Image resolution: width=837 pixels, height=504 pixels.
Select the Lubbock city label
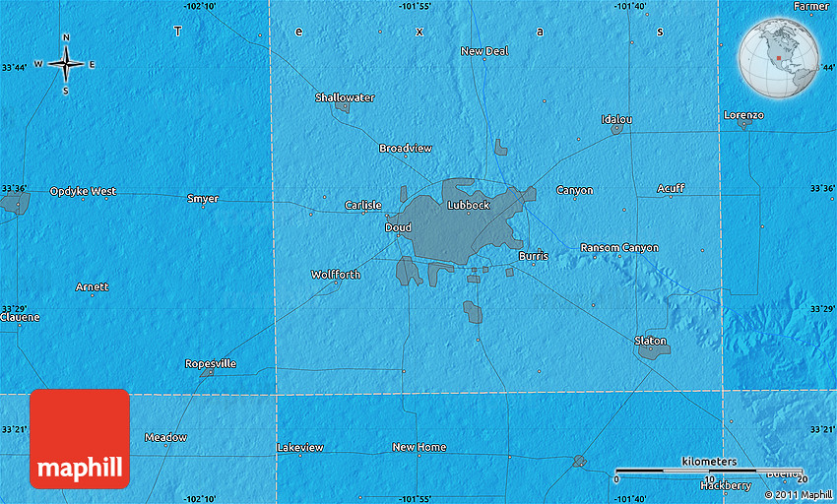468,205
